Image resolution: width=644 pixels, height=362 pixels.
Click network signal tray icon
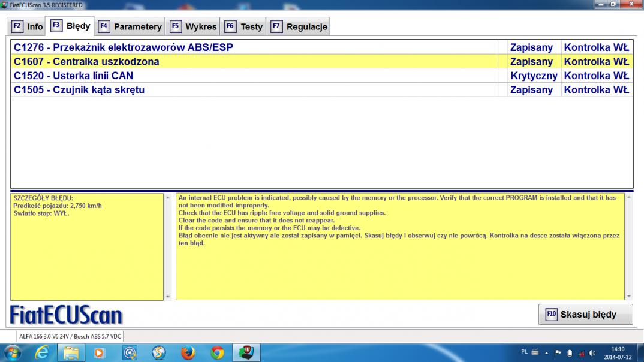pos(581,353)
